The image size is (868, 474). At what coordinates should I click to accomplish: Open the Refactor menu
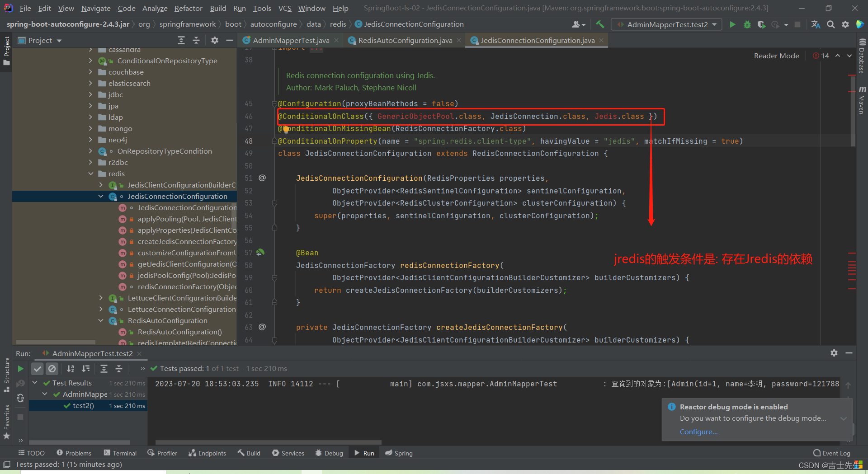(x=188, y=8)
